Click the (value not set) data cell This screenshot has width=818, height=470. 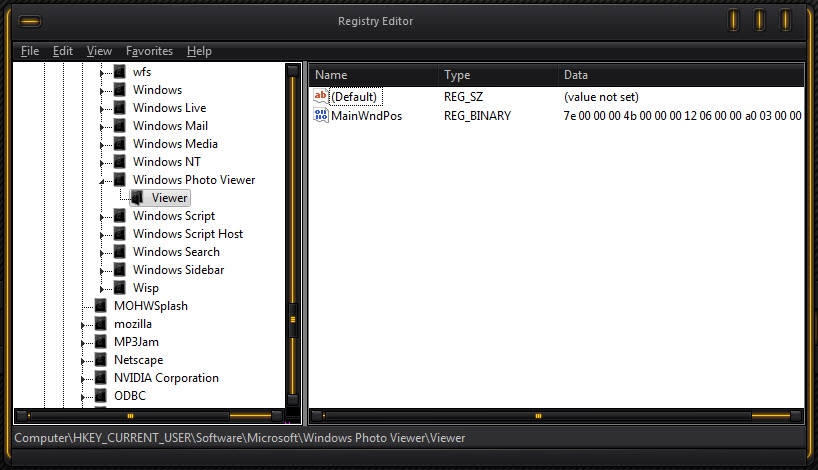pyautogui.click(x=601, y=97)
